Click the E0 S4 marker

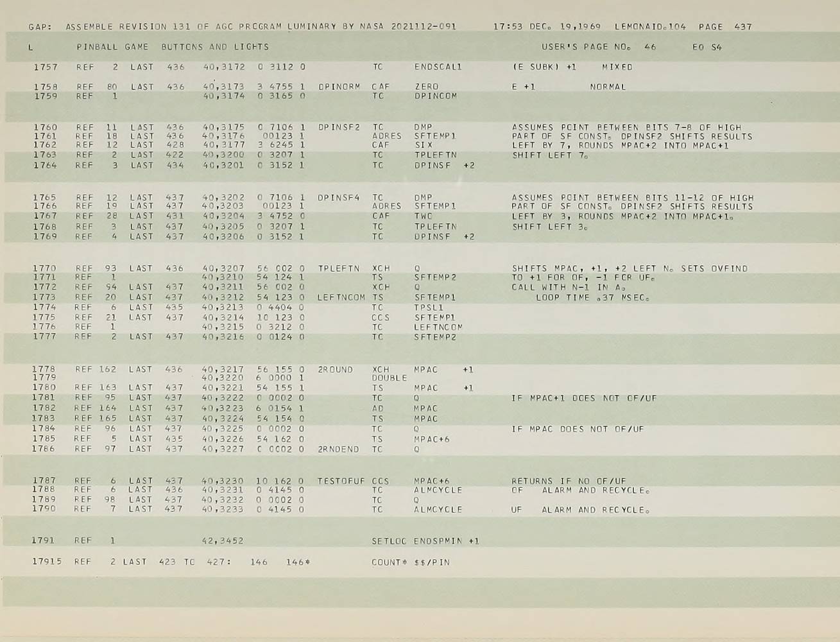[707, 47]
